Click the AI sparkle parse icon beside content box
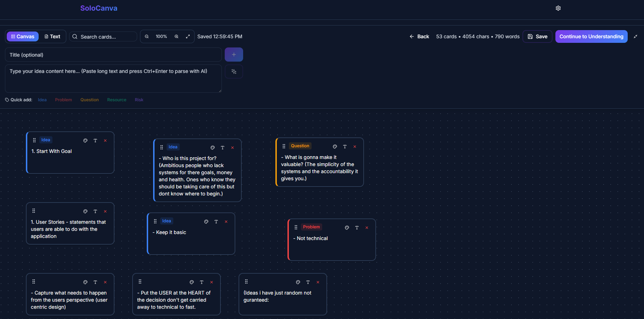The width and height of the screenshot is (644, 319). click(234, 71)
